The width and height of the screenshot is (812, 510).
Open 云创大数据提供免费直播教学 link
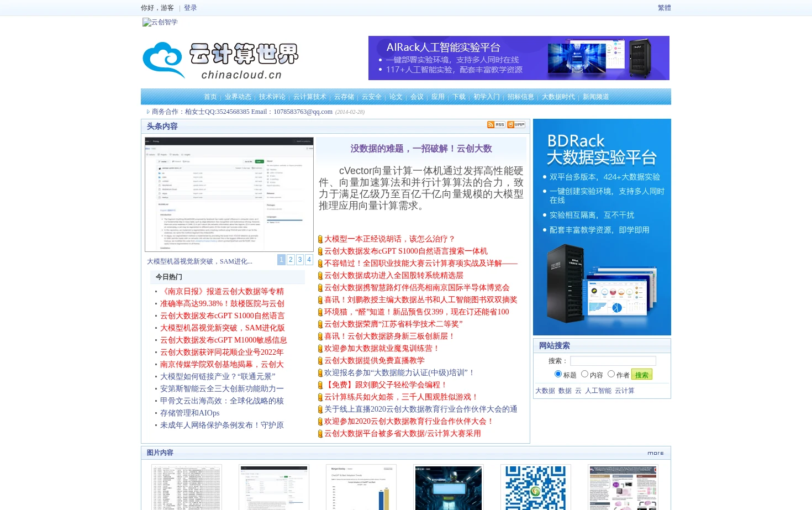tap(375, 360)
